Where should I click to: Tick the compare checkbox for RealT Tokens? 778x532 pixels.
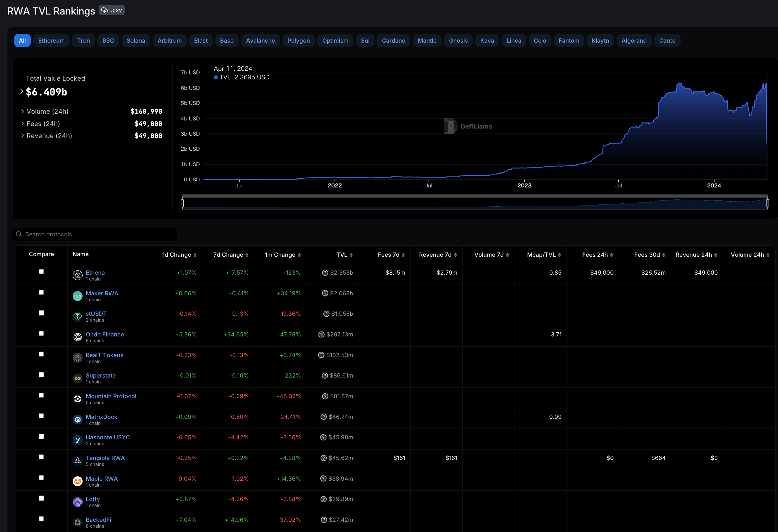coord(41,354)
